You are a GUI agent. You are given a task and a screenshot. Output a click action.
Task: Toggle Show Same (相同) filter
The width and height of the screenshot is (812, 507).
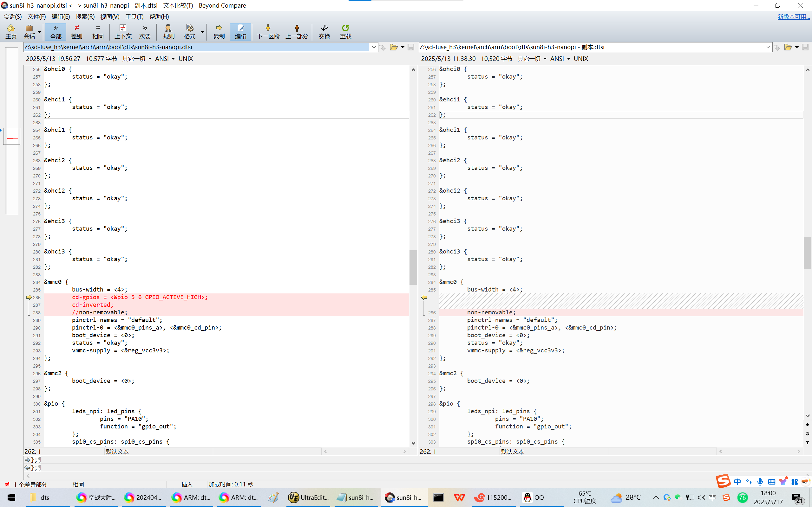[x=98, y=31]
